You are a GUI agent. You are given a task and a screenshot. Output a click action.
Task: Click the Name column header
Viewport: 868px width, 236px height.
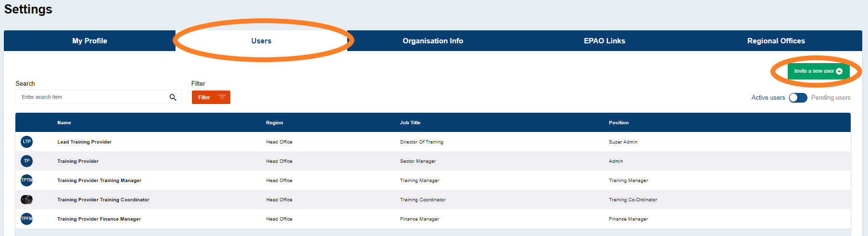point(64,123)
